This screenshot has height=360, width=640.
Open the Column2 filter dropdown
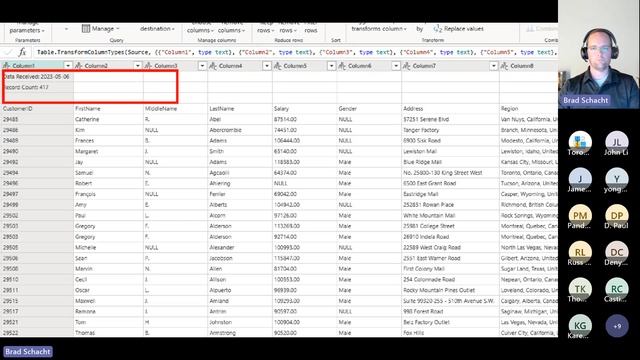(138, 66)
